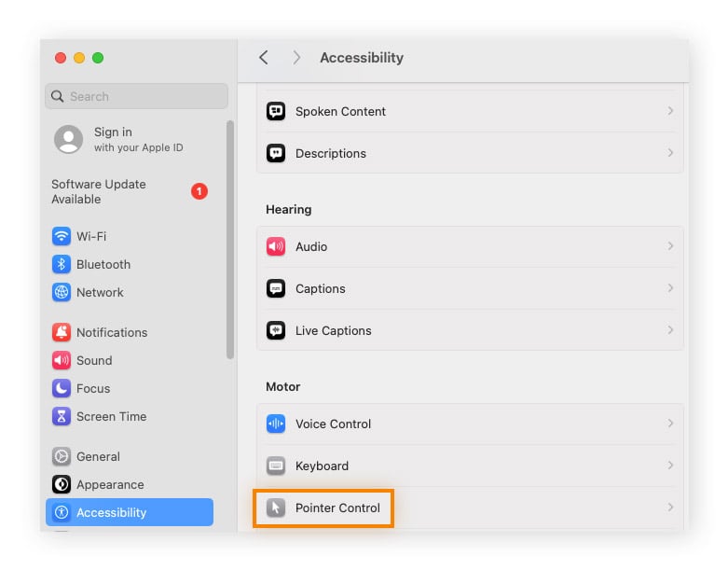Click the Motor section heading
This screenshot has width=728, height=570.
[x=283, y=386]
